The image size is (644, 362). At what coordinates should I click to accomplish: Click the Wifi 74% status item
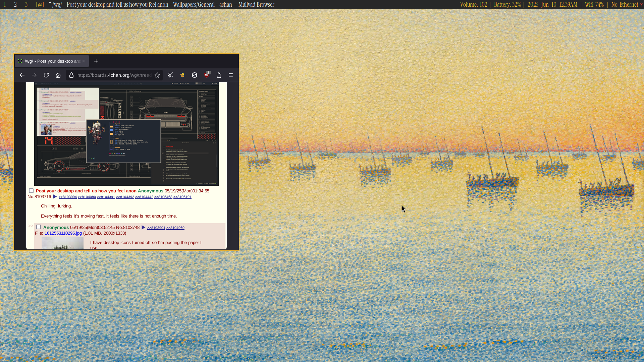[x=594, y=5]
